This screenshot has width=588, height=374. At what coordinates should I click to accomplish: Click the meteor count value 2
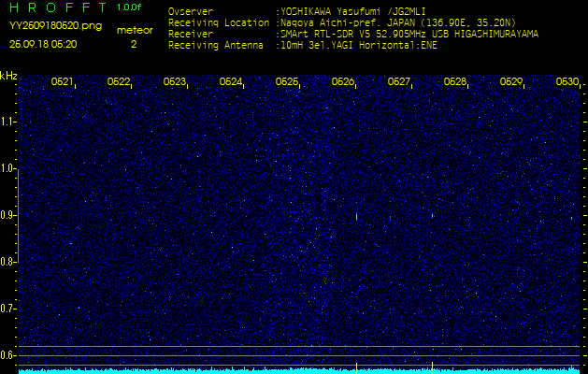click(133, 44)
